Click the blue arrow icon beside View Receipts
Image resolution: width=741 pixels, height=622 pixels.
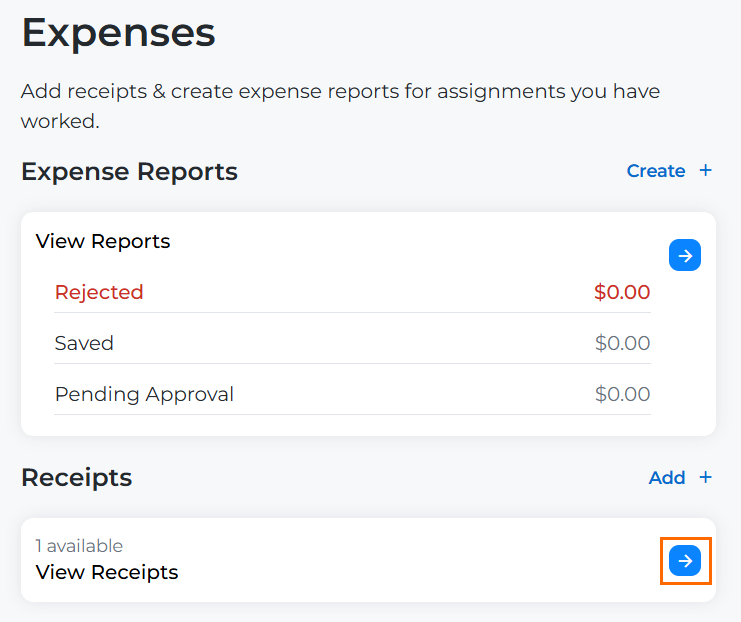[x=684, y=561]
